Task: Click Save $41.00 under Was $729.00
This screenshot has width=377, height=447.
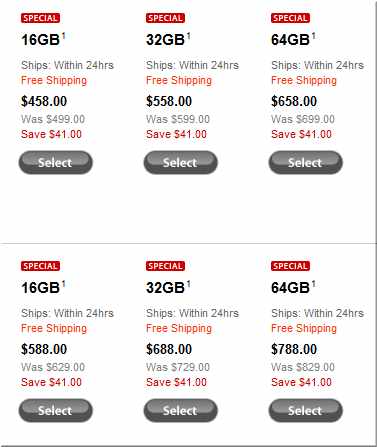Action: 176,382
